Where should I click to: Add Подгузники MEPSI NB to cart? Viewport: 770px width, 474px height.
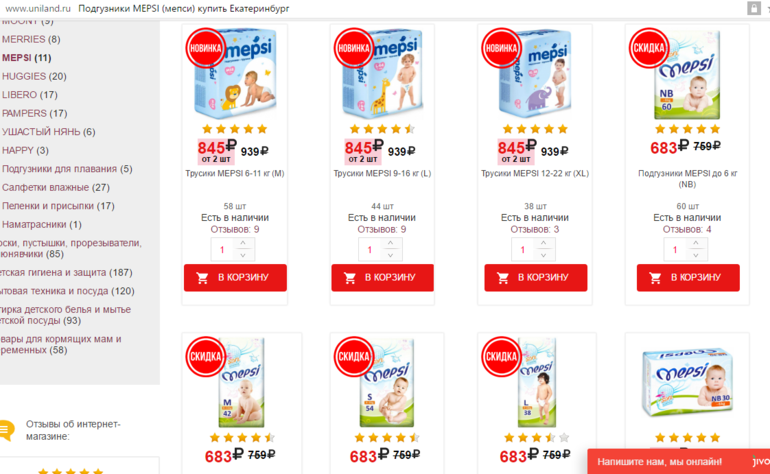pos(688,278)
